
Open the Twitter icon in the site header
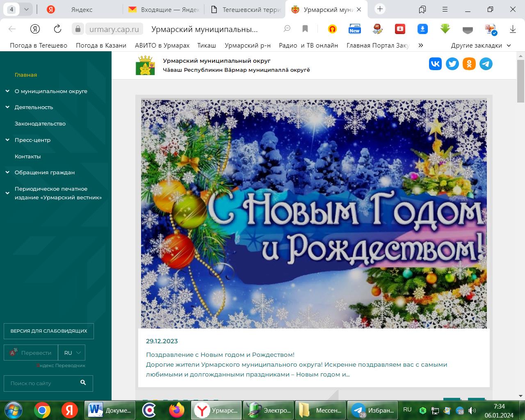click(x=452, y=64)
